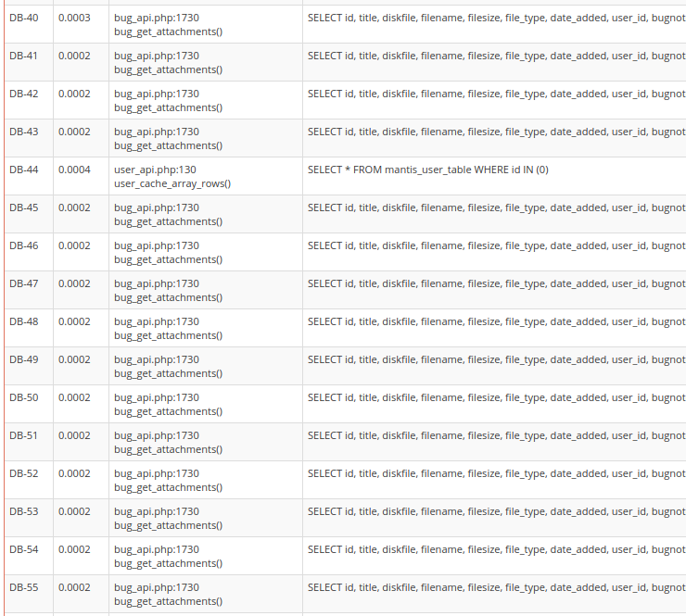686x616 pixels.
Task: Click the DB-42 row label
Action: 24,94
